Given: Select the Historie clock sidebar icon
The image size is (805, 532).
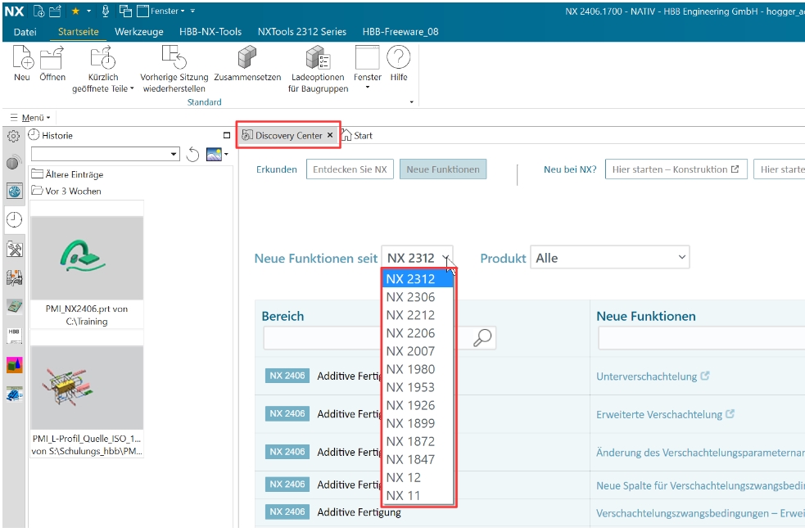Looking at the screenshot, I should (x=15, y=219).
